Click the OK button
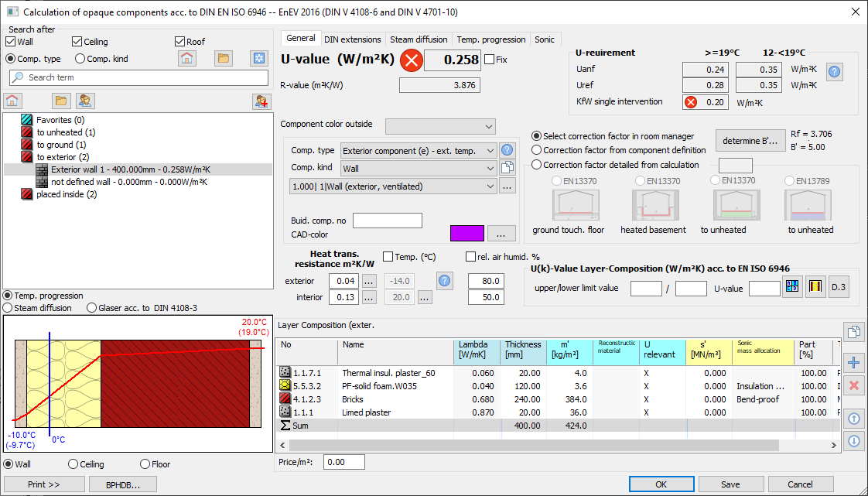Screen dimensions: 868x496 (x=661, y=484)
